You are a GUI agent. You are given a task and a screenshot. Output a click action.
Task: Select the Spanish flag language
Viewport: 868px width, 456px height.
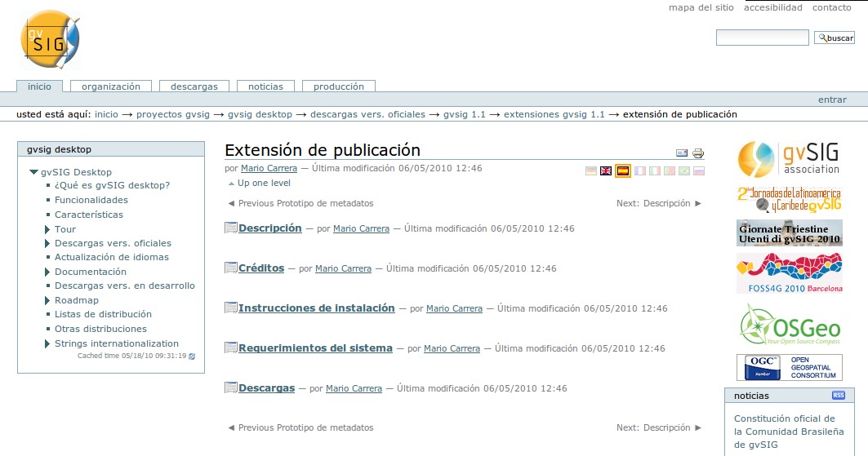coord(622,170)
